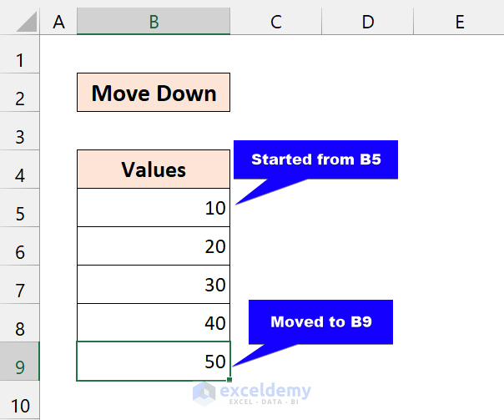Screen dimensions: 504x420
Task: Select the cell with value 40
Action: point(154,323)
